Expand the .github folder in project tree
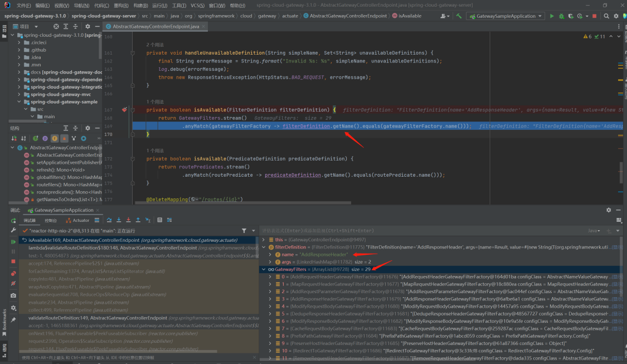 coord(19,50)
